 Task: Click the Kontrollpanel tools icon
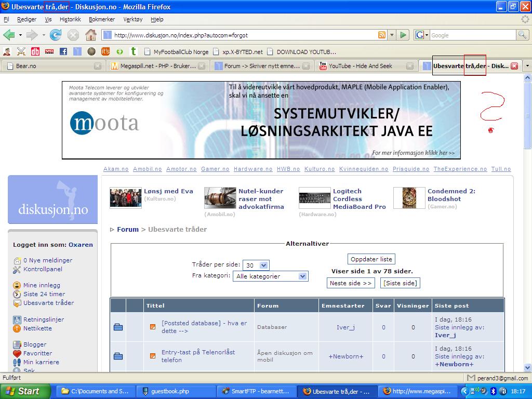[x=17, y=270]
